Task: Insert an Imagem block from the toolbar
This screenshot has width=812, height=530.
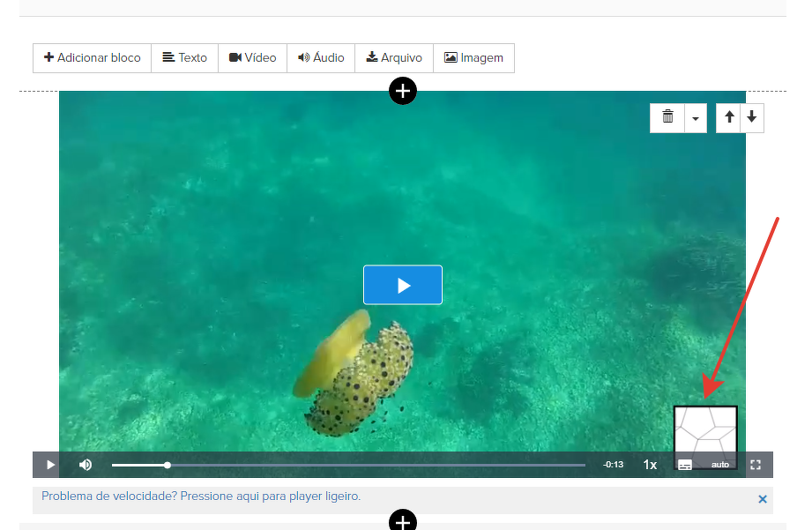Action: [473, 58]
